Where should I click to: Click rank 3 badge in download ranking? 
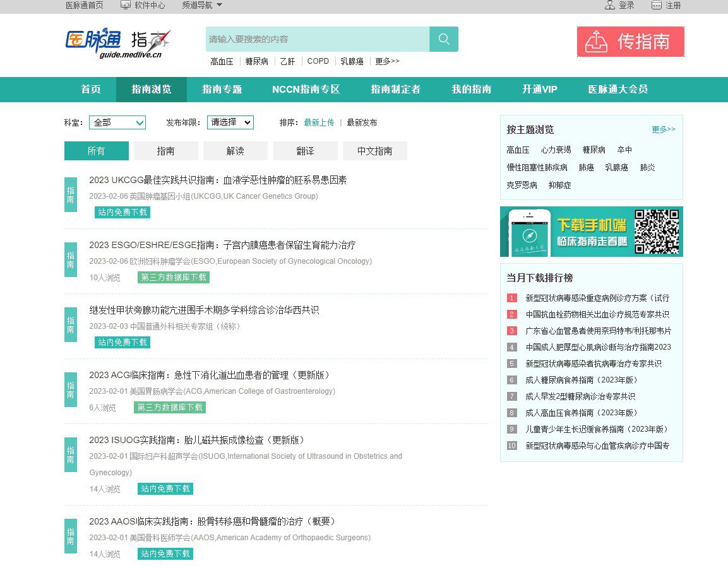pyautogui.click(x=511, y=331)
